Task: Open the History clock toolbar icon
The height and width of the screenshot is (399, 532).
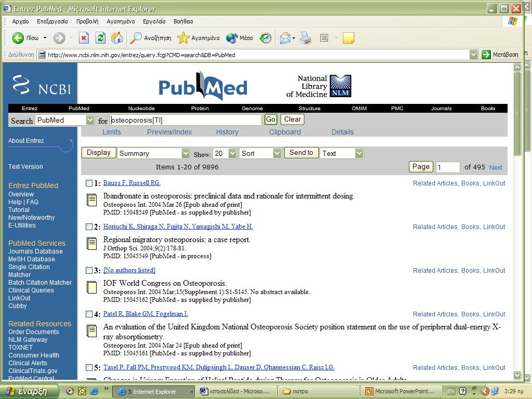Action: point(265,38)
